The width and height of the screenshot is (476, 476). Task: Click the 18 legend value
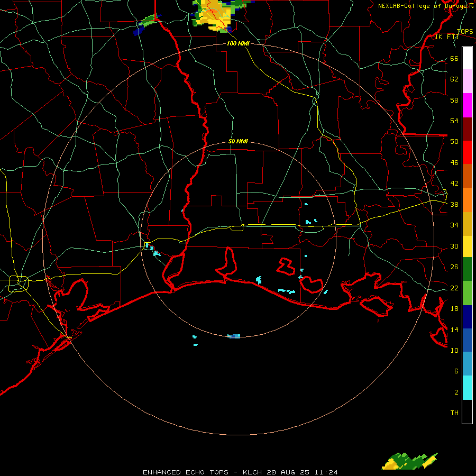point(454,309)
